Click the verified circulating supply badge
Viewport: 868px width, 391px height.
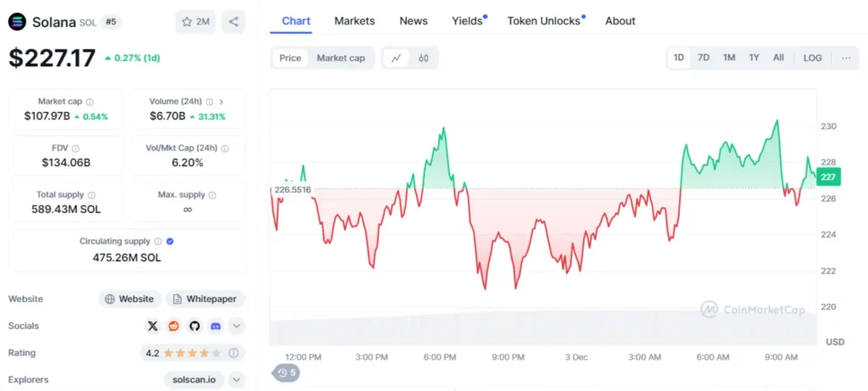click(170, 242)
